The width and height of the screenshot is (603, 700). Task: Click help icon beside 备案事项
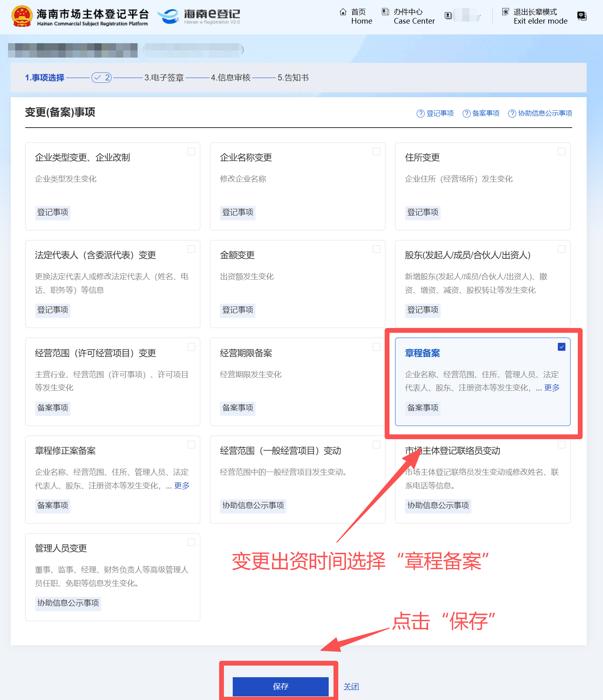click(x=466, y=114)
